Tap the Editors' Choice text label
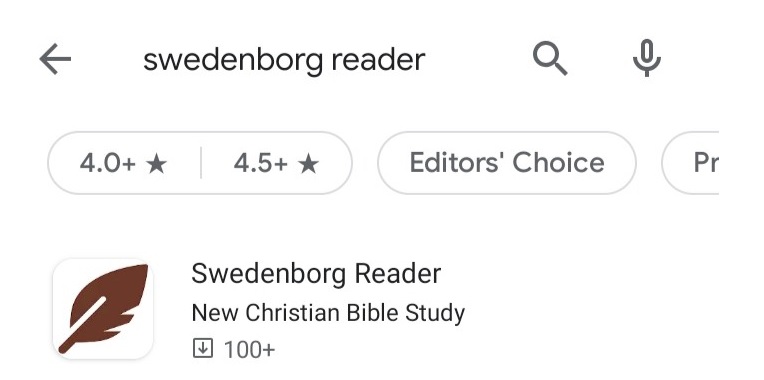 (507, 163)
